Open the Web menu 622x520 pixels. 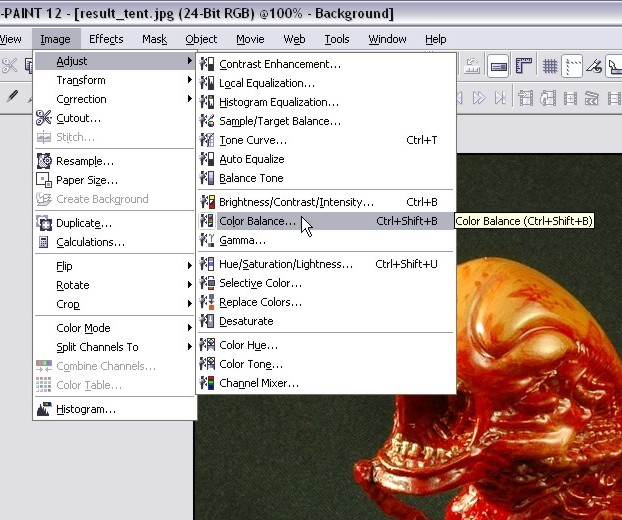pyautogui.click(x=294, y=39)
